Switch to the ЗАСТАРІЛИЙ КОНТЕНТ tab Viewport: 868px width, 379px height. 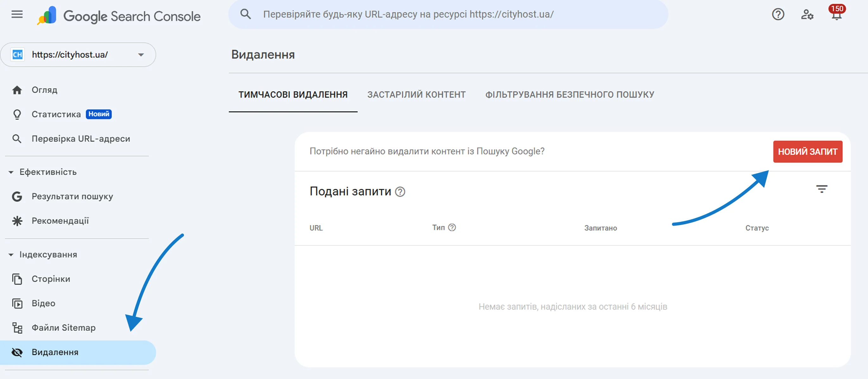pyautogui.click(x=417, y=95)
